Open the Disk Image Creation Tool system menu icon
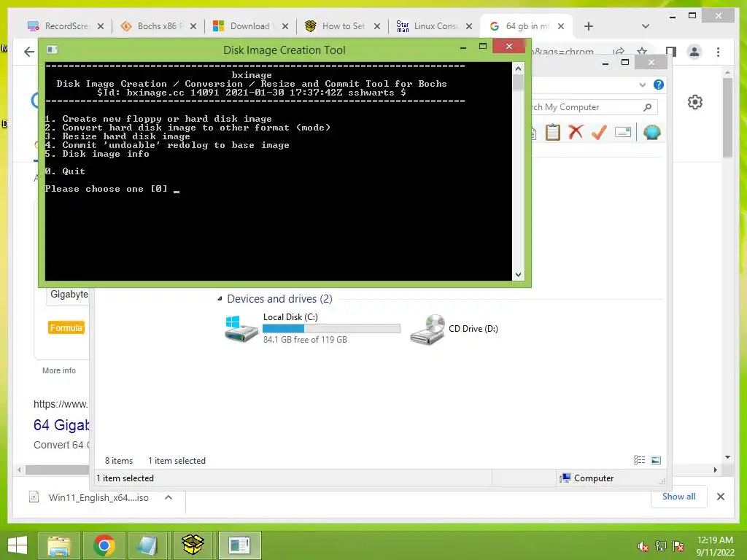747x560 pixels. [x=52, y=50]
